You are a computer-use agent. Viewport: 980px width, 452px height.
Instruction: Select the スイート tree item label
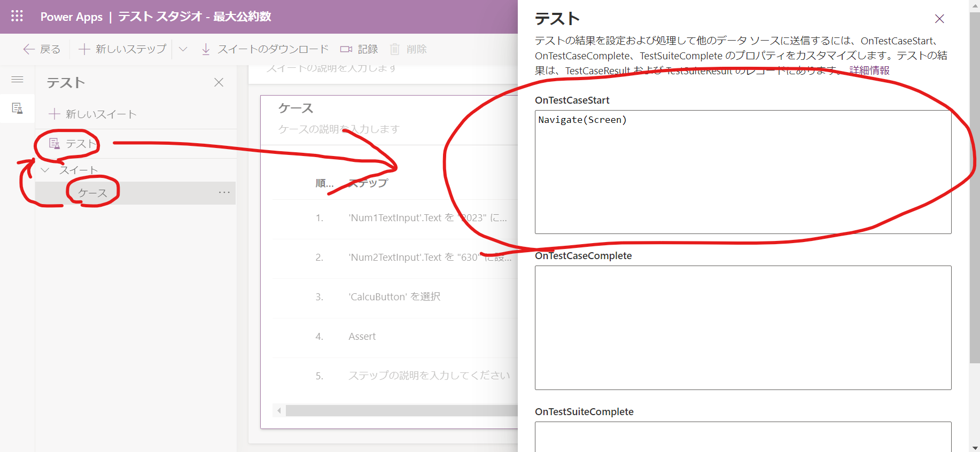click(79, 170)
